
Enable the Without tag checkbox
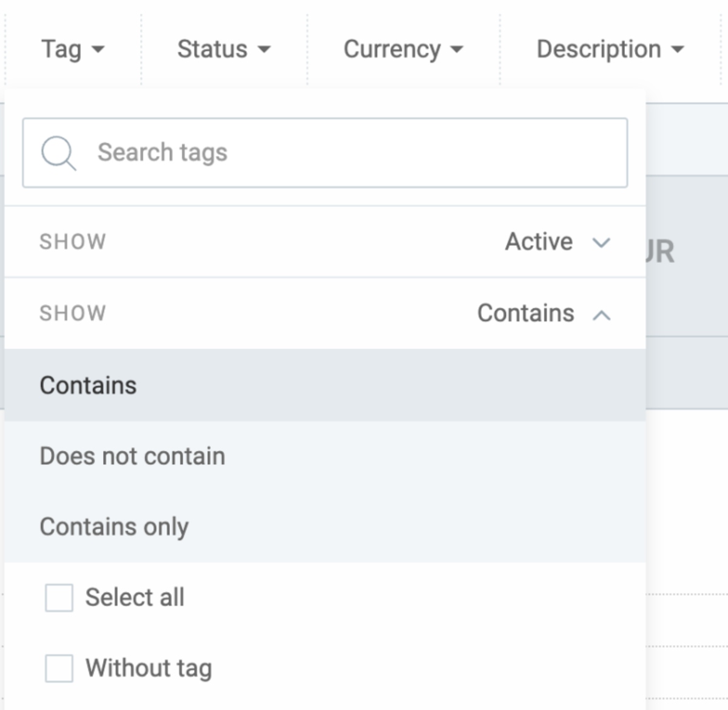click(x=59, y=668)
